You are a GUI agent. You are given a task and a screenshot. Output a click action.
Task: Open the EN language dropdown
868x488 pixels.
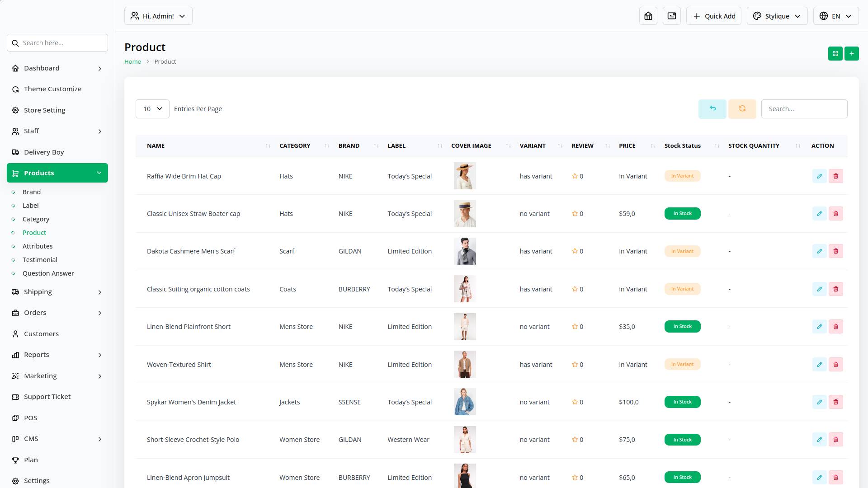pos(835,16)
